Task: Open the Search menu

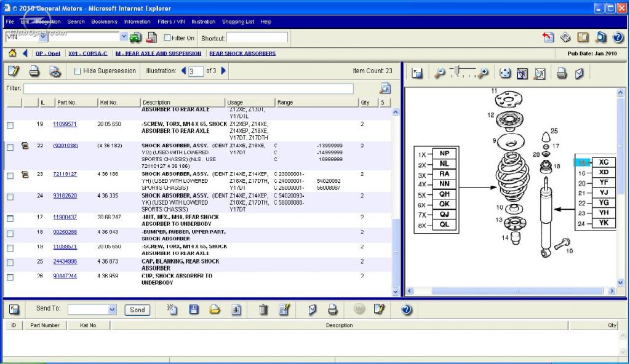Action: point(76,22)
